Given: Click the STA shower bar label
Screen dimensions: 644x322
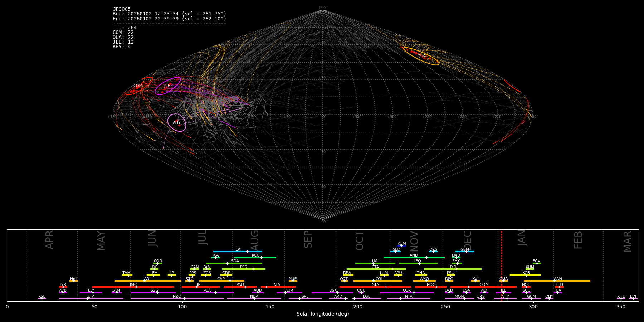Looking at the screenshot, I should (375, 285).
